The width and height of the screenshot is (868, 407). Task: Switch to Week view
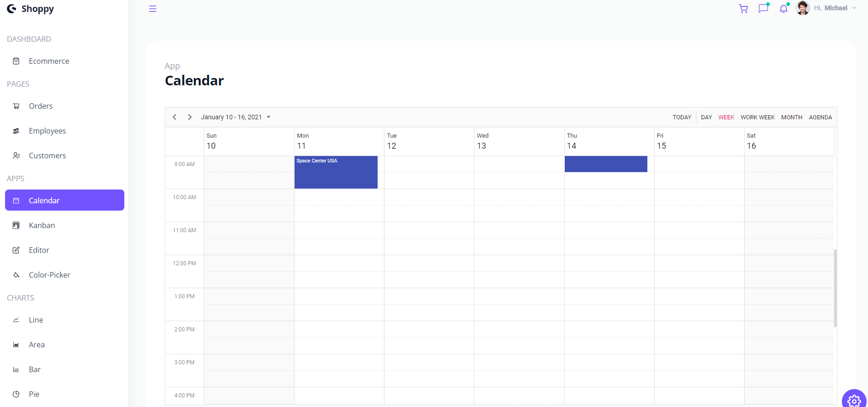(726, 117)
